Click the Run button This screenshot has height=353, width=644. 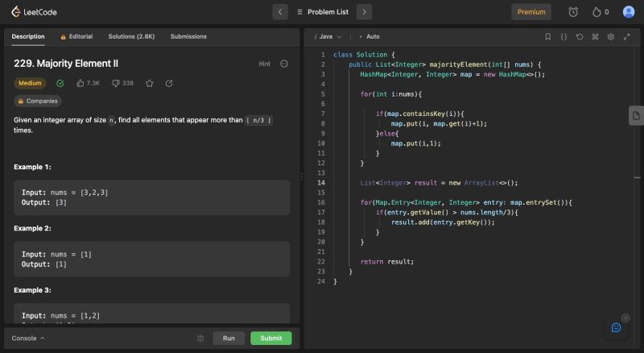(x=229, y=338)
